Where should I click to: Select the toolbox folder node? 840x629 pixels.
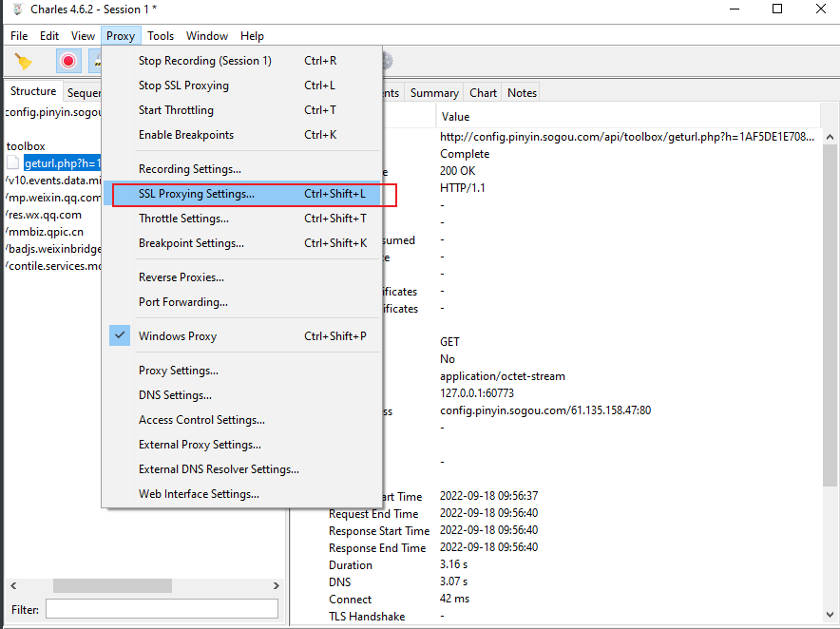click(x=26, y=145)
